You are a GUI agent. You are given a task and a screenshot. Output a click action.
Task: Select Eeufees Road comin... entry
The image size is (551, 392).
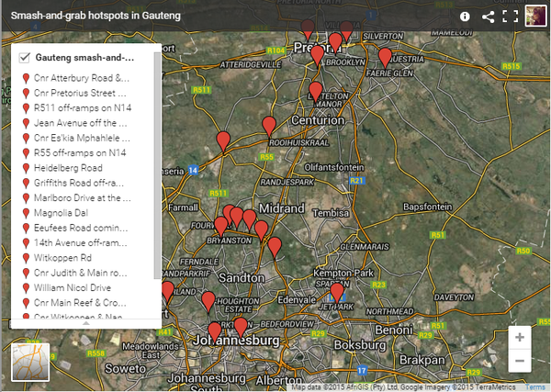point(81,228)
